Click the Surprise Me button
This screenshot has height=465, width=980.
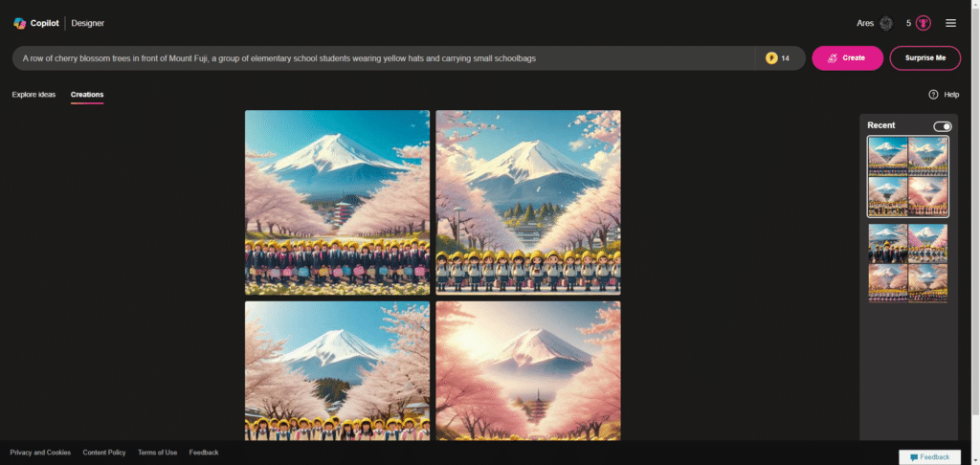click(925, 58)
